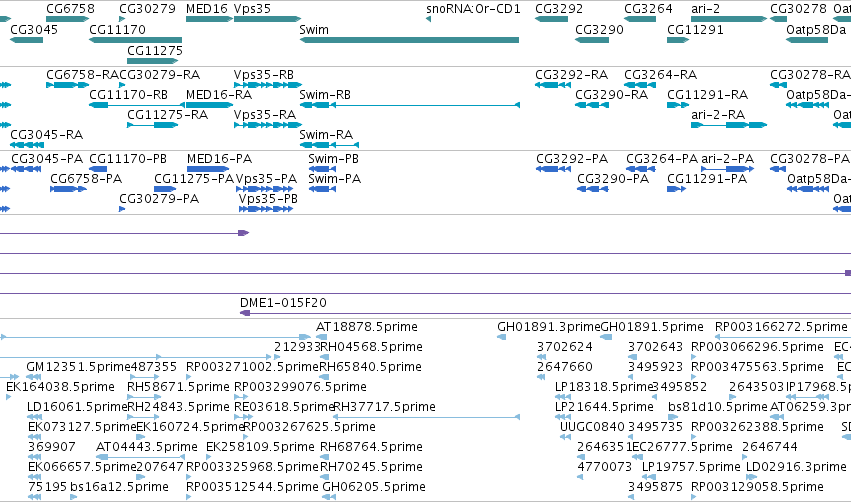Click the Swim-RB transcript label
Screen dimensions: 851x502
point(325,94)
